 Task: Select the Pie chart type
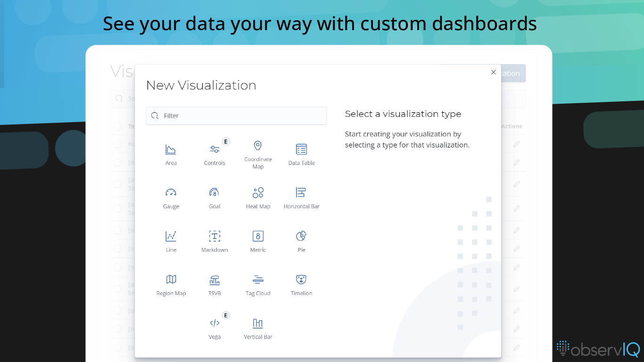301,240
